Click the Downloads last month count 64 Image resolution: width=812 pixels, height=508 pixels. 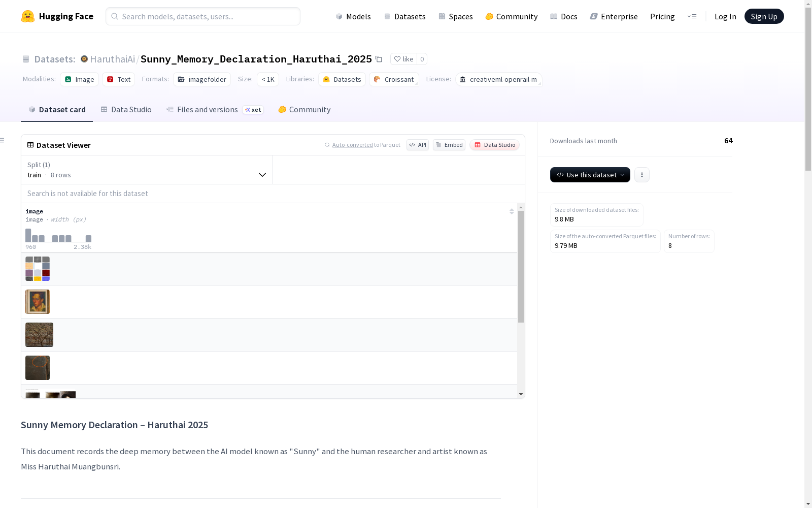(728, 141)
